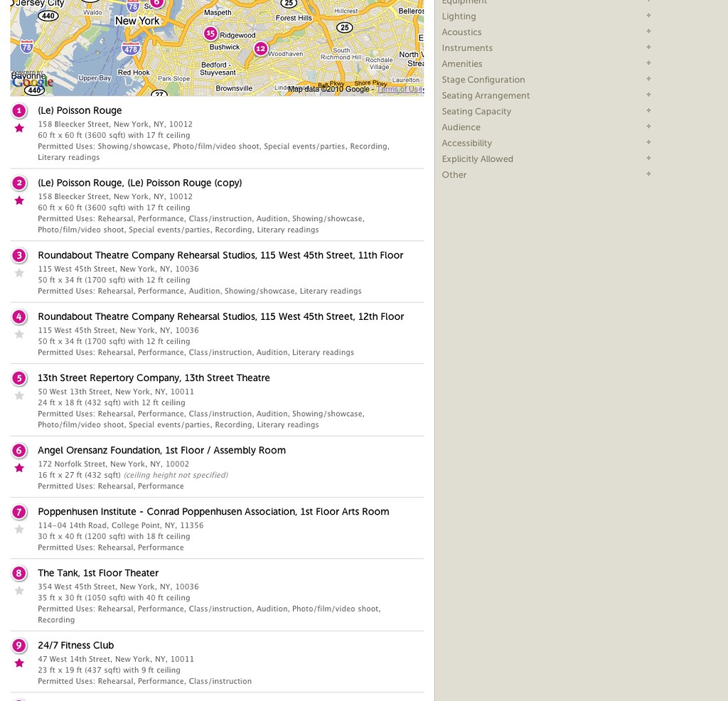Click badge 3 for Roundabout Theatre Rehearsal Studios

coord(18,255)
